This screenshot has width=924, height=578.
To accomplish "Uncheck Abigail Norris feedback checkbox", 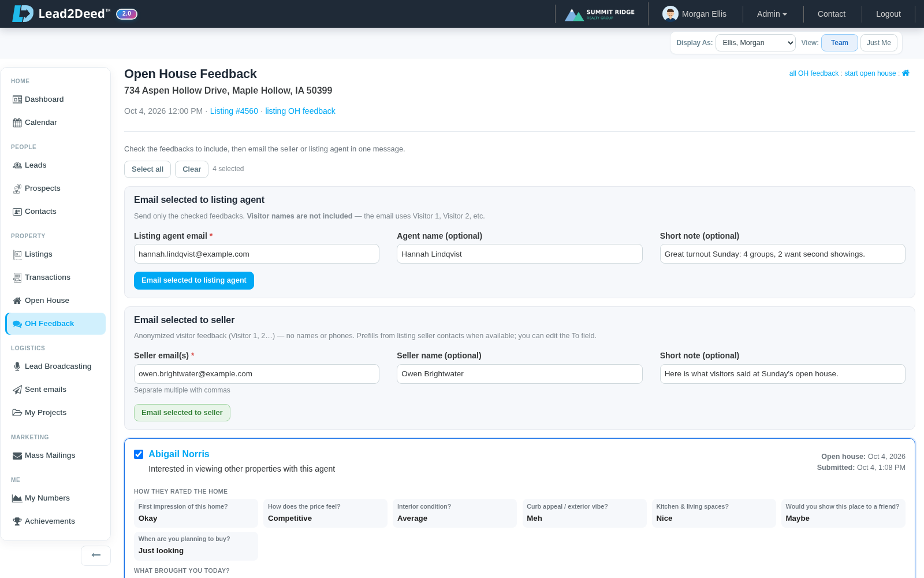I will 139,454.
